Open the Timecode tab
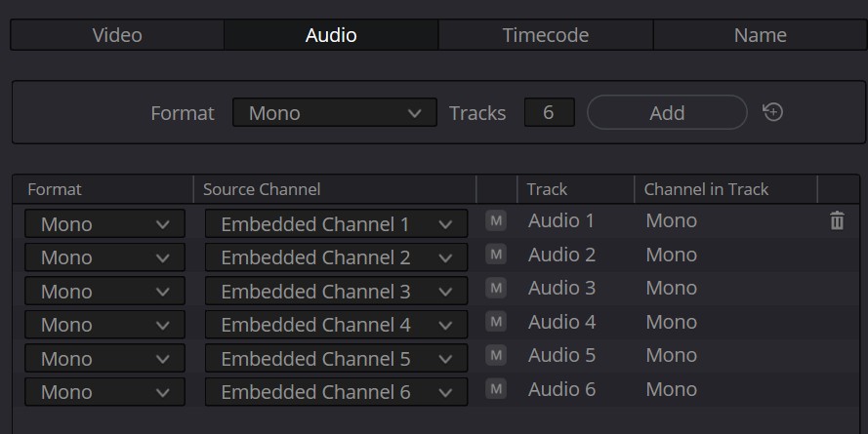Image resolution: width=868 pixels, height=434 pixels. (545, 35)
